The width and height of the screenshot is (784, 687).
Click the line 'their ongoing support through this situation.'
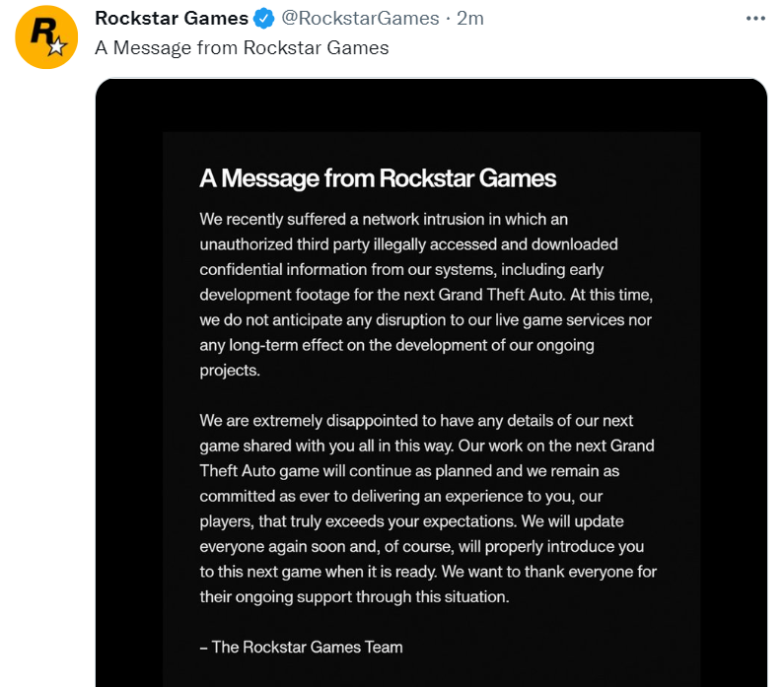[x=354, y=596]
